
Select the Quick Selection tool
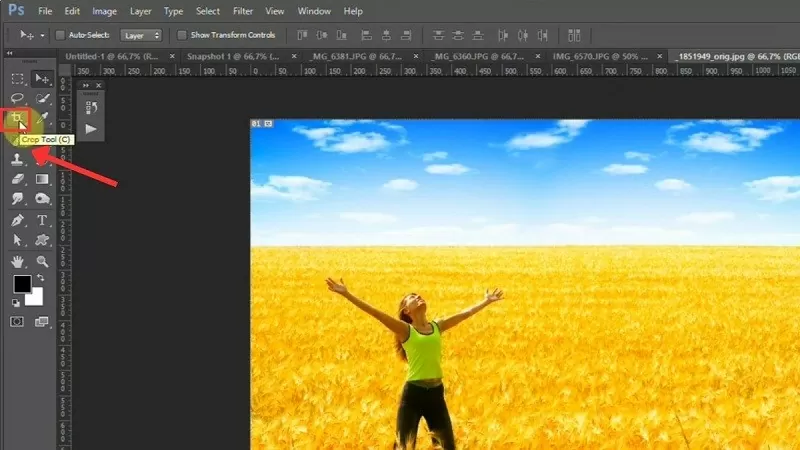[43, 98]
